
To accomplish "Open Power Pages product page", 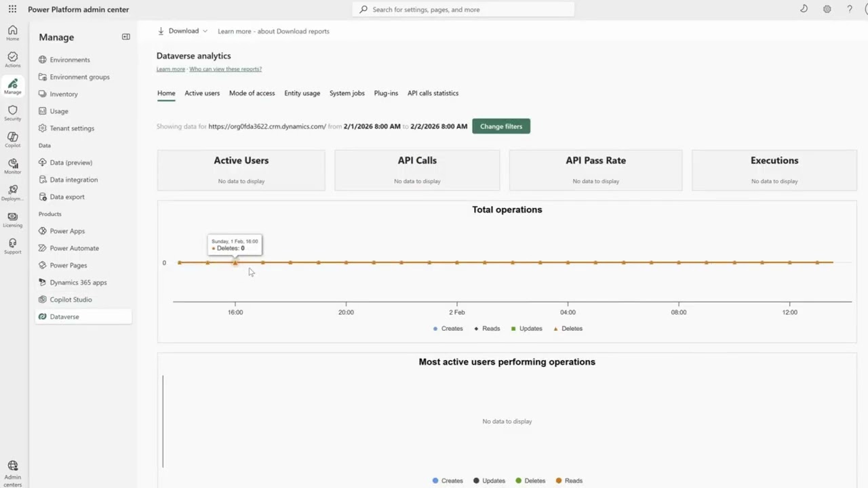I will [83, 265].
